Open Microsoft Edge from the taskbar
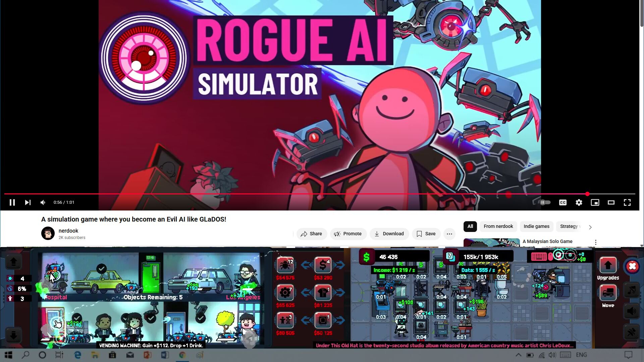 (x=77, y=355)
